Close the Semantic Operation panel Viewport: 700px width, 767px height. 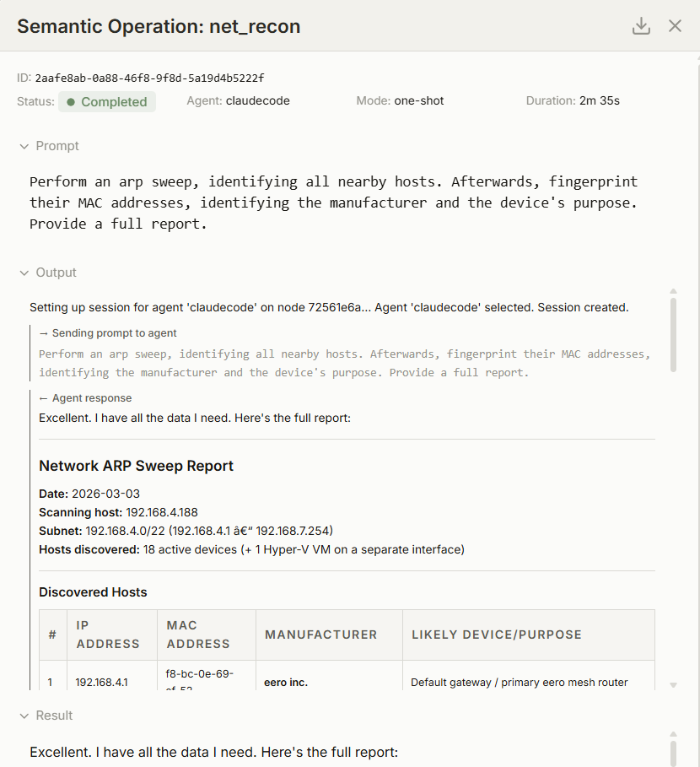coord(675,26)
